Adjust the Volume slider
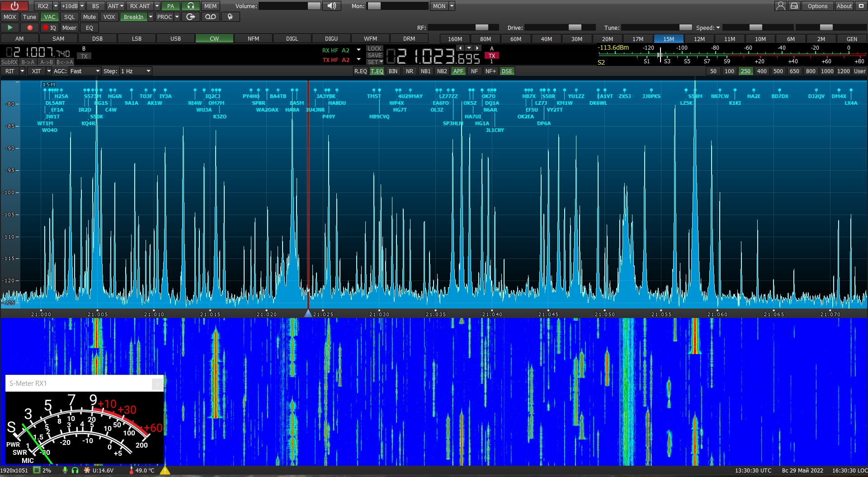This screenshot has height=477, width=868. coord(290,6)
